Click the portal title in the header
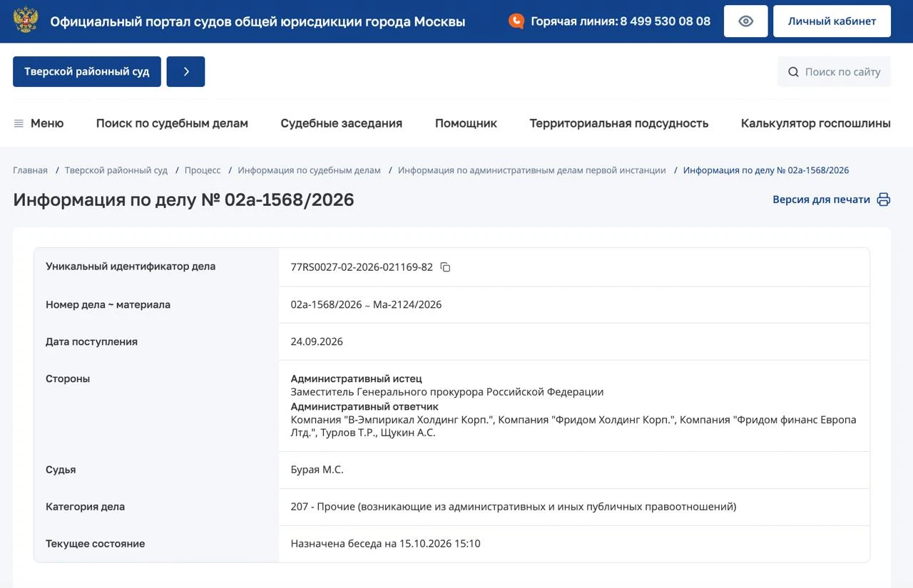The image size is (913, 588). (x=257, y=21)
